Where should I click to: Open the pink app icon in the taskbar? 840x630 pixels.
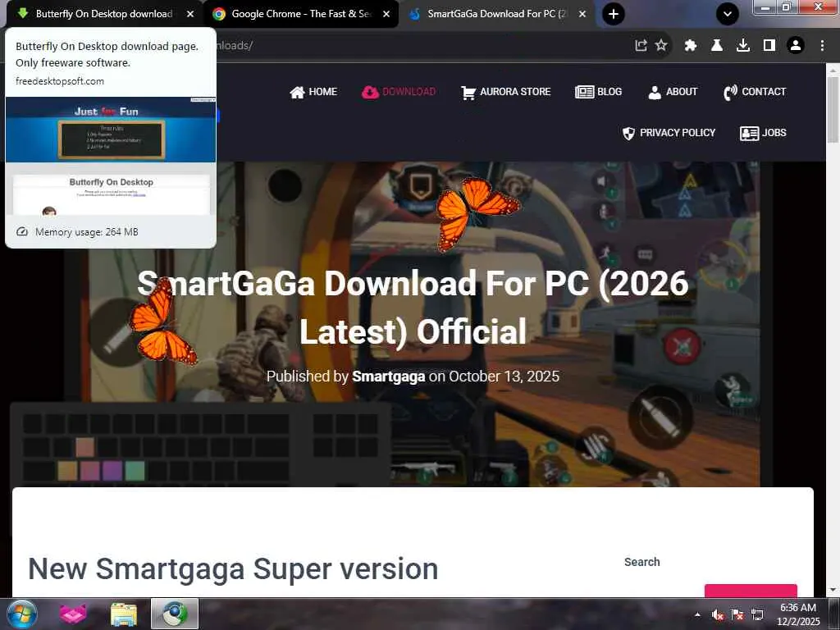tap(73, 614)
